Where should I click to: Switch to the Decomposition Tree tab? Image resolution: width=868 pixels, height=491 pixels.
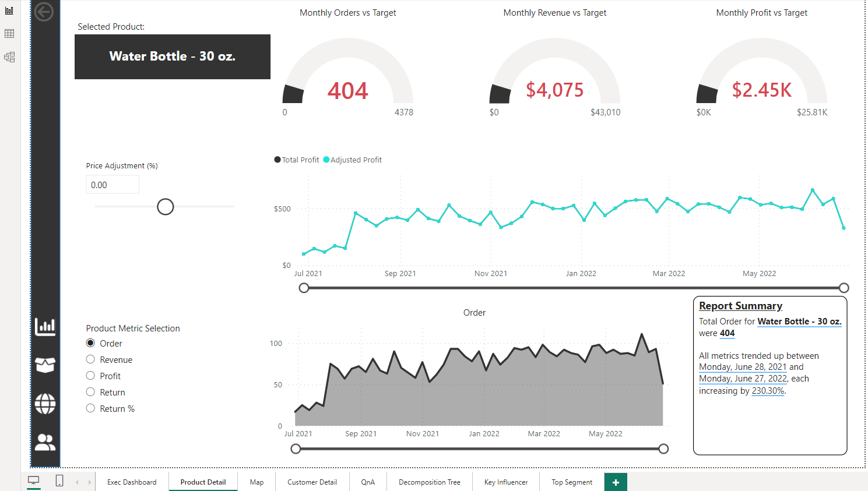[429, 482]
